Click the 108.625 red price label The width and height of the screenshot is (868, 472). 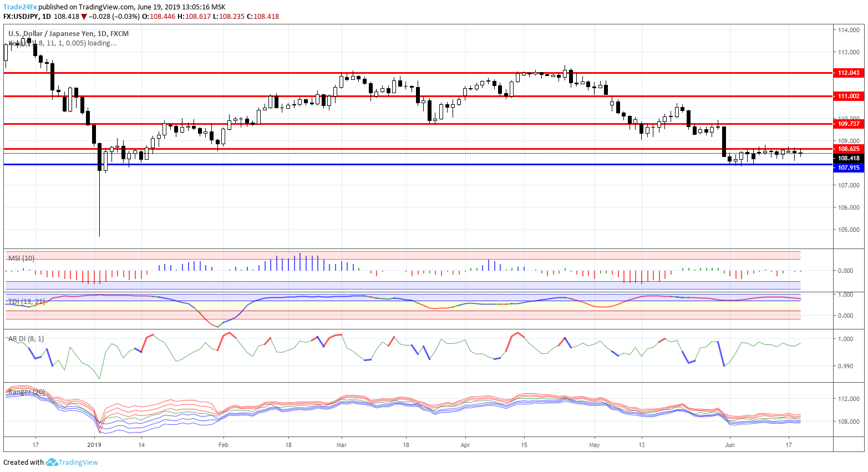849,149
